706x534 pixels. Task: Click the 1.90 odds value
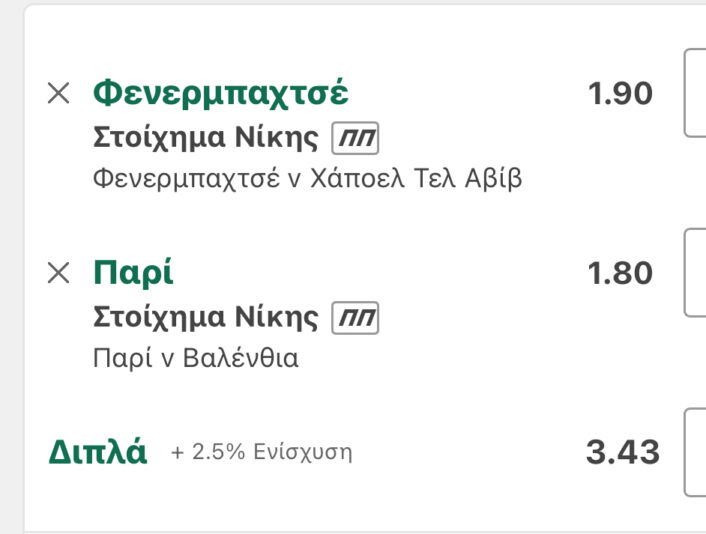click(x=620, y=94)
